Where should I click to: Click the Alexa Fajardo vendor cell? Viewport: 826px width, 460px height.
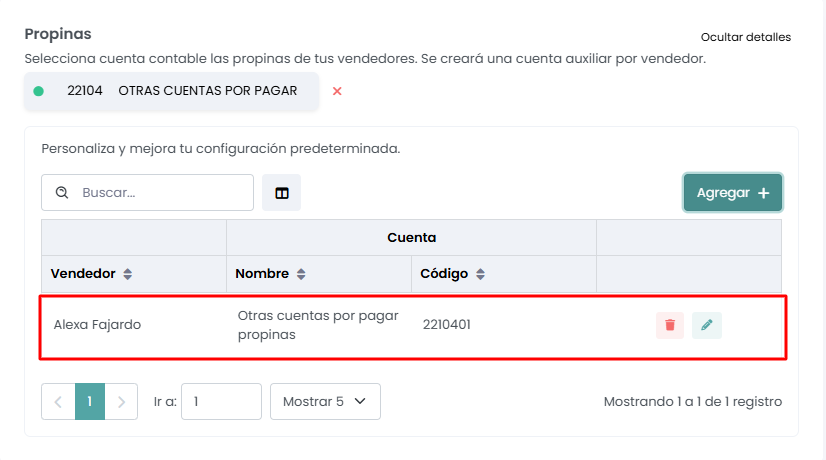click(97, 325)
